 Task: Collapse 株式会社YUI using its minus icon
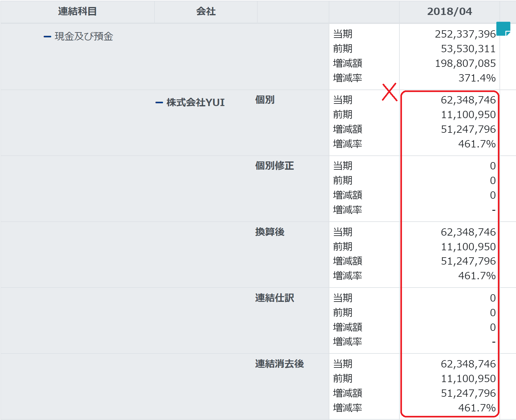159,103
